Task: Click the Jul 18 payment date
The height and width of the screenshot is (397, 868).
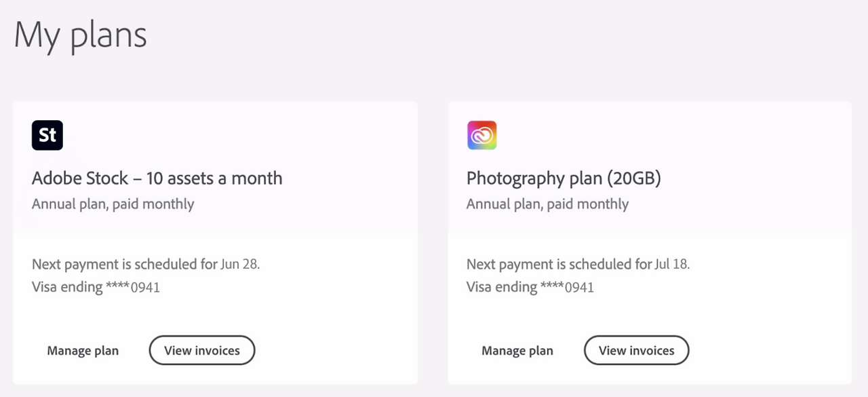Action: (673, 264)
